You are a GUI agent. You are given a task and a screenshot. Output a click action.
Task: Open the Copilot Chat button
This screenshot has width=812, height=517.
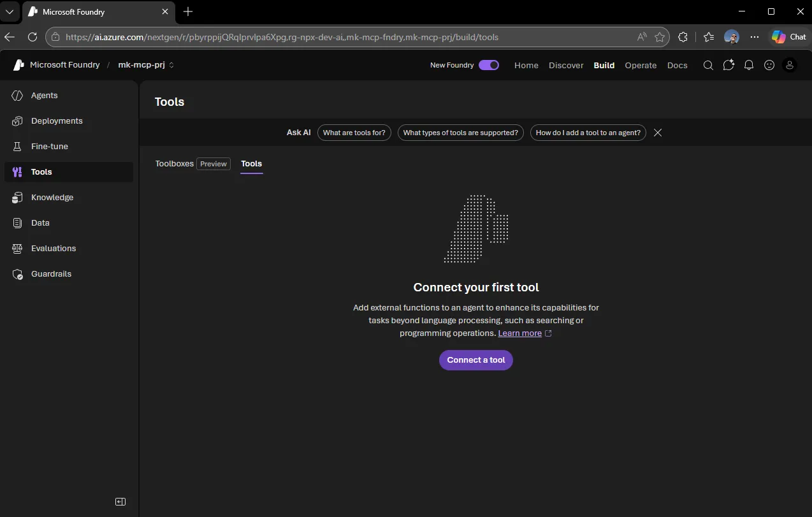coord(788,37)
